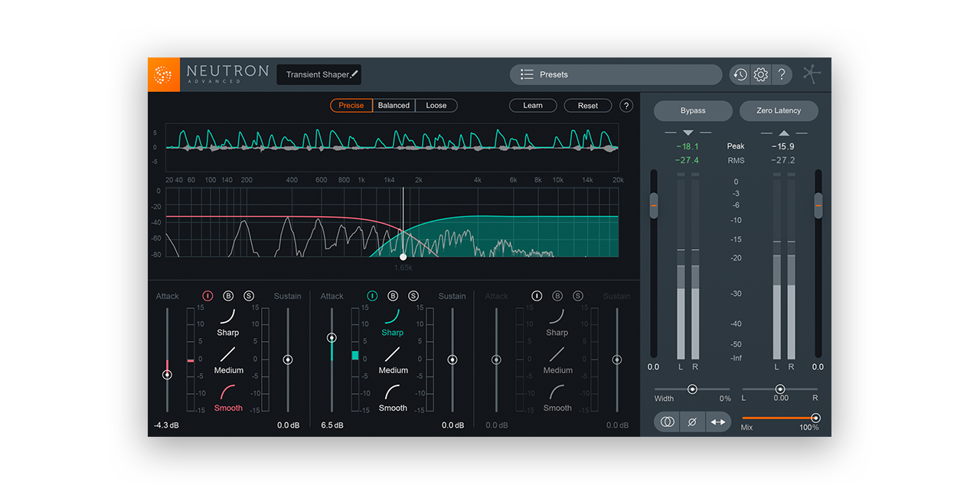
Task: Click first band Attack slider handle
Action: (167, 375)
